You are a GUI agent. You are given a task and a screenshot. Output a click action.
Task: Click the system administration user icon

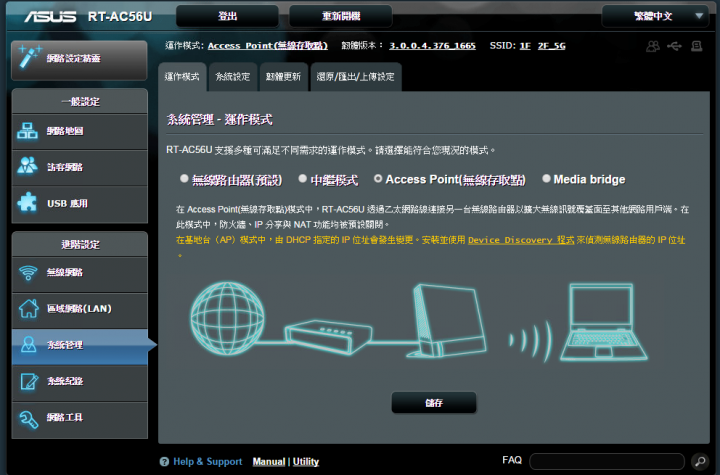28,344
